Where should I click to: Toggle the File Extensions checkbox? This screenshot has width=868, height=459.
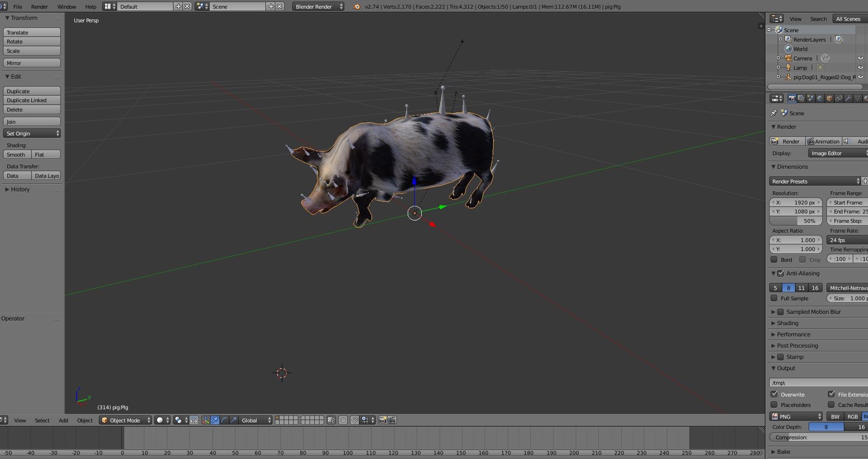point(831,394)
